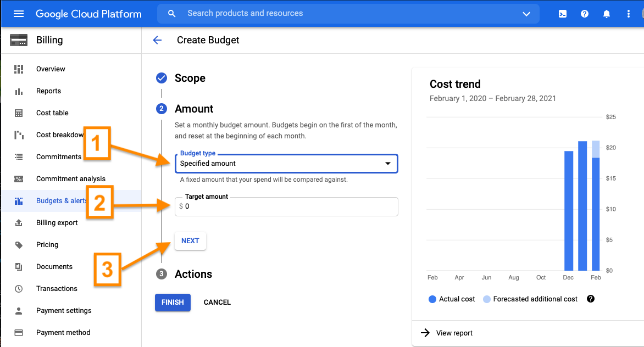The width and height of the screenshot is (644, 347).
Task: Open Documents page in sidebar
Action: (x=54, y=267)
